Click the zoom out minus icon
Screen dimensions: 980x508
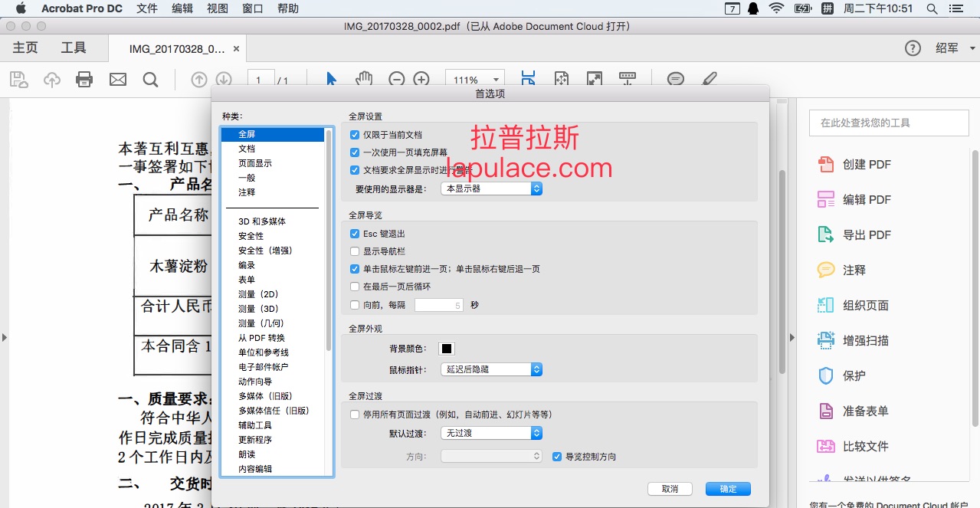point(396,79)
